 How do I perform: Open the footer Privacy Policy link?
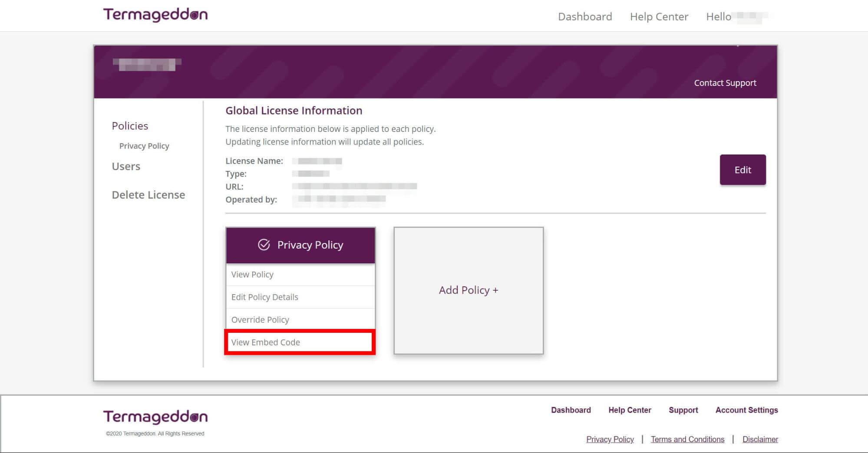[610, 439]
